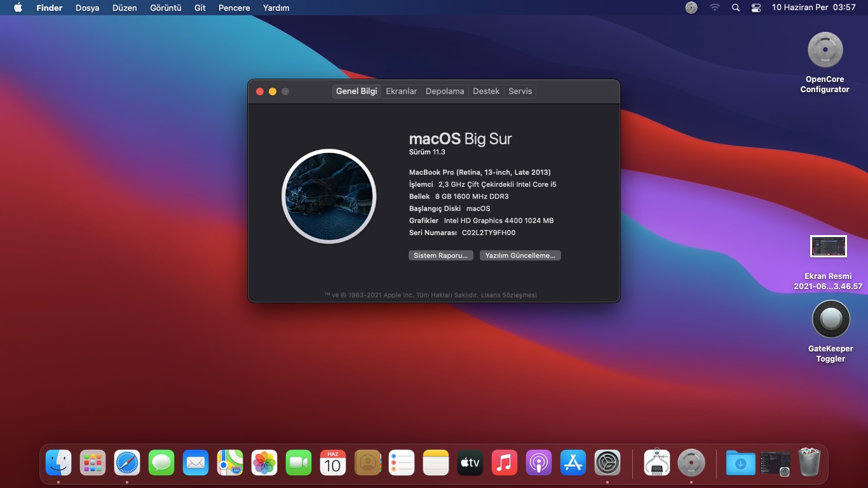The width and height of the screenshot is (868, 488).
Task: Open Maps app in Dock
Action: pyautogui.click(x=230, y=463)
